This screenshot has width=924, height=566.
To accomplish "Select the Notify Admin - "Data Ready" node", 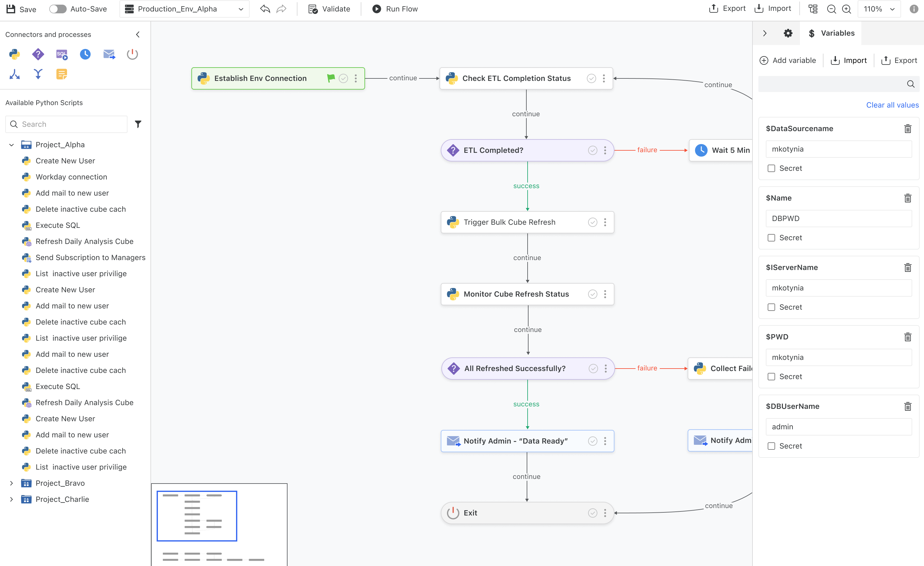I will click(527, 441).
